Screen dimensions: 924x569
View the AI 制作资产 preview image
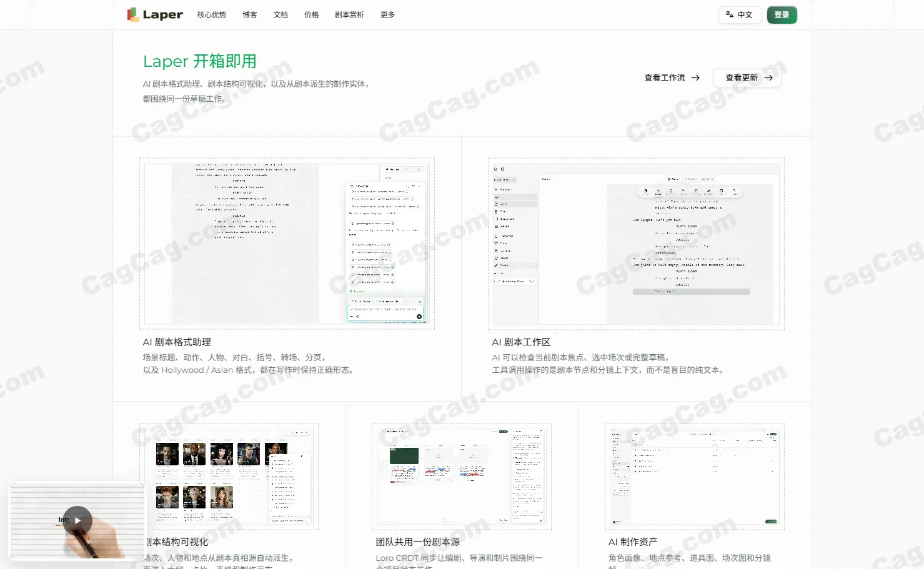[694, 477]
